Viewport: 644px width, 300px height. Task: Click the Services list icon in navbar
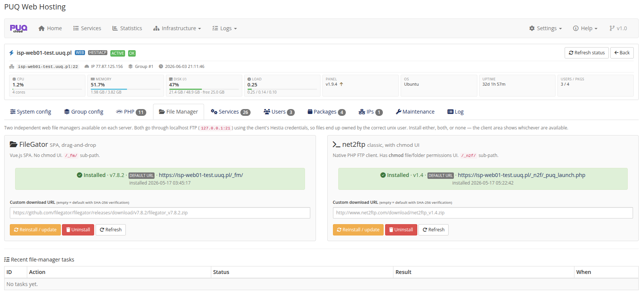pos(76,28)
